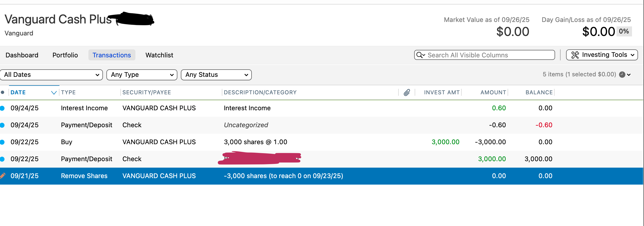This screenshot has width=644, height=226.
Task: Sort by the DATE column header
Action: pos(18,92)
